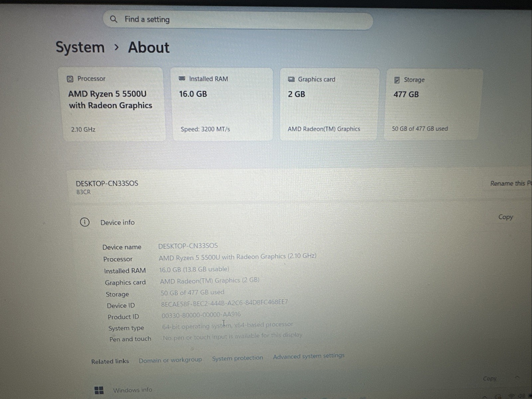Click the 2.10 GHz text in Processor card
Screen dimensions: 532x399
click(83, 129)
